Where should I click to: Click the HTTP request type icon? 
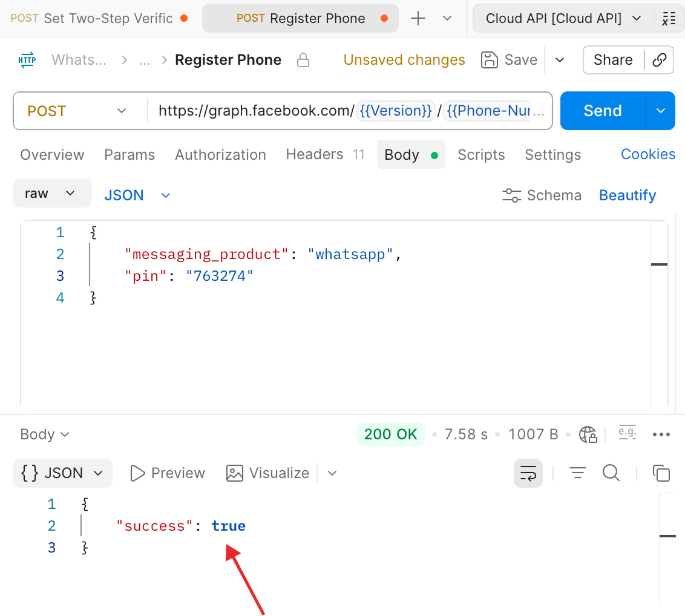27,60
